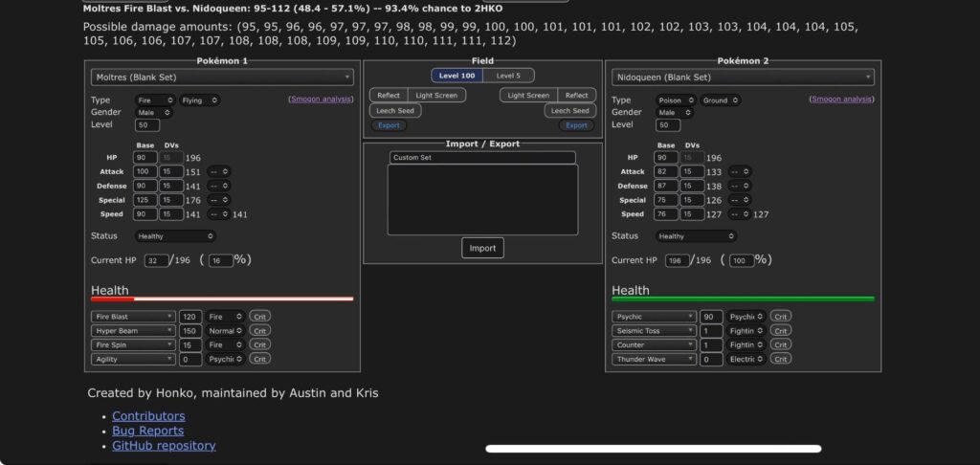Change Counter move type dropdown
Viewport: 980px width, 465px height.
tap(746, 345)
